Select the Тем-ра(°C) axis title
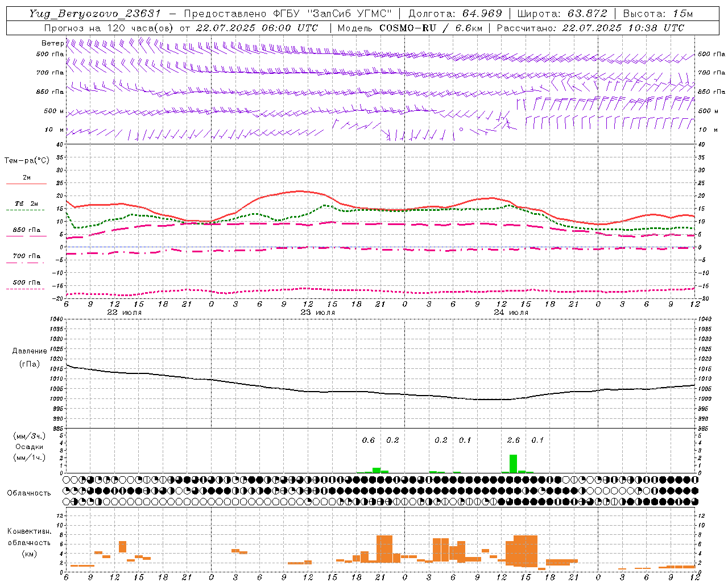 point(27,161)
